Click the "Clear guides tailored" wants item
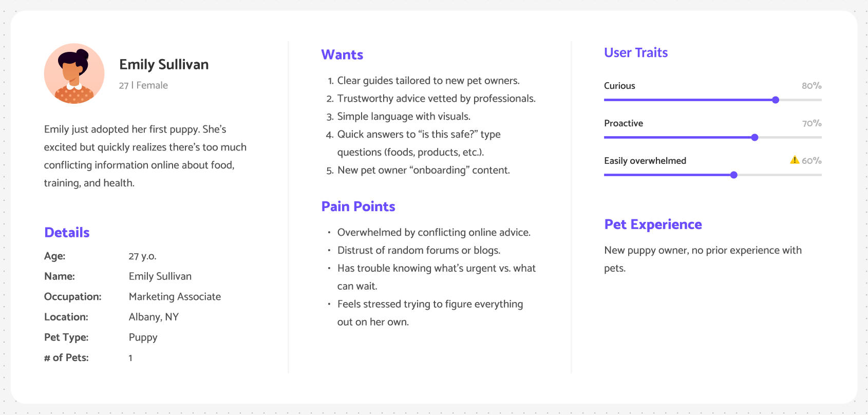 pos(428,81)
